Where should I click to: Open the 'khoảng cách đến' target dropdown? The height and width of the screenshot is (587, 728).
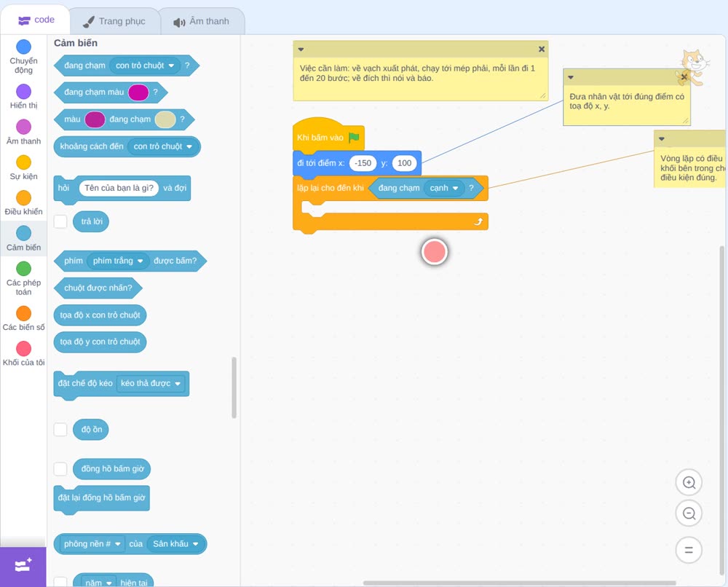click(163, 146)
